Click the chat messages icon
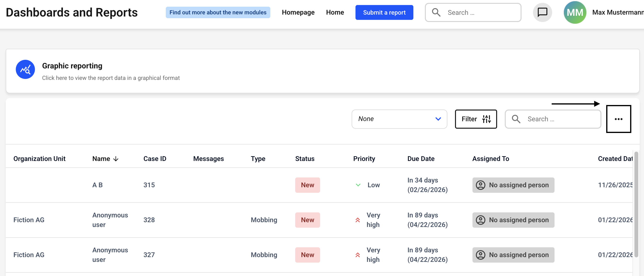Screen dimensions: 644x276 click(542, 12)
